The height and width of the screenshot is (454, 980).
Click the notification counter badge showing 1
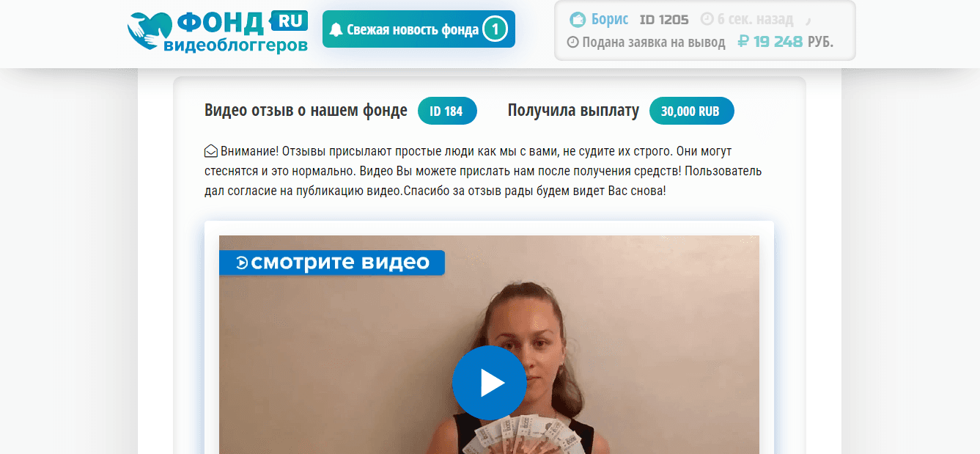[x=495, y=29]
